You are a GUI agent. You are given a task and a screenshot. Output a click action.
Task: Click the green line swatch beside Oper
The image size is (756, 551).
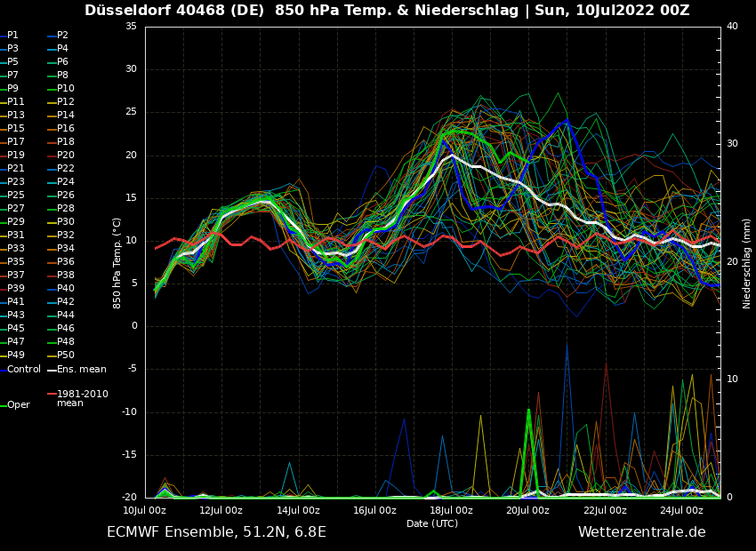(x=3, y=405)
